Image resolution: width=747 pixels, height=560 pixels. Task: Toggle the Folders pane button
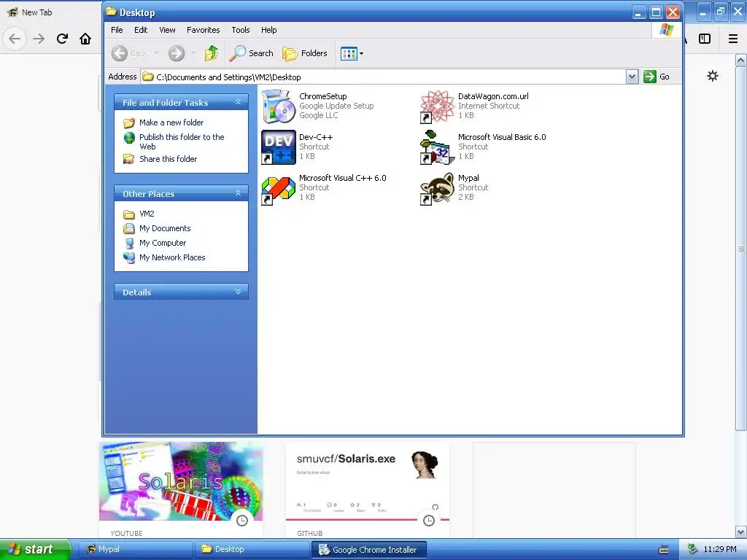point(305,53)
